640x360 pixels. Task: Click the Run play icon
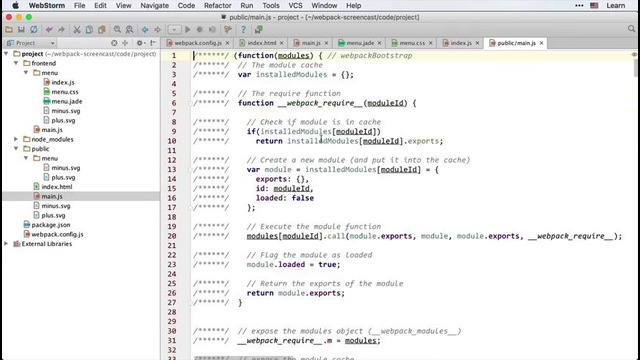point(188,30)
